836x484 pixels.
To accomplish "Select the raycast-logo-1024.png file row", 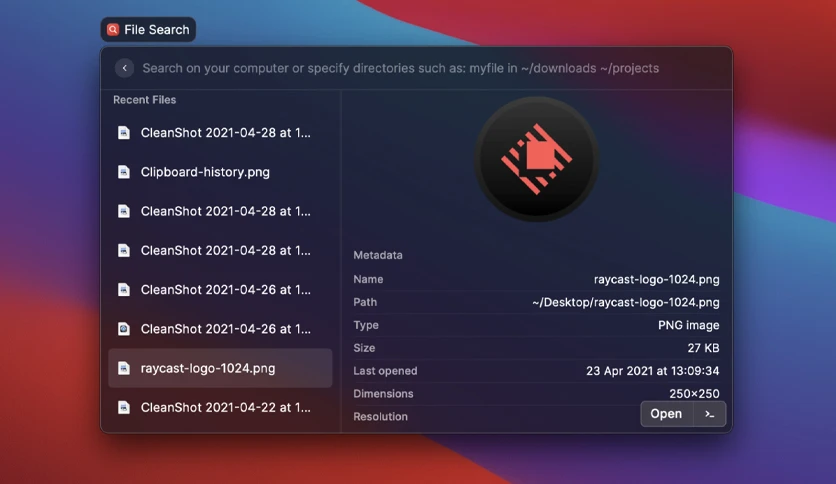I will coord(220,368).
